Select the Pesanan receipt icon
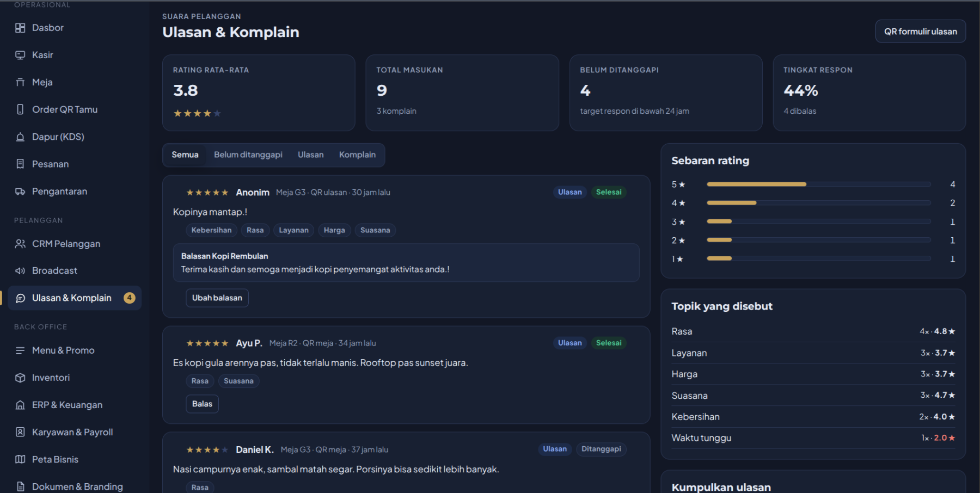Image resolution: width=980 pixels, height=493 pixels. tap(20, 164)
